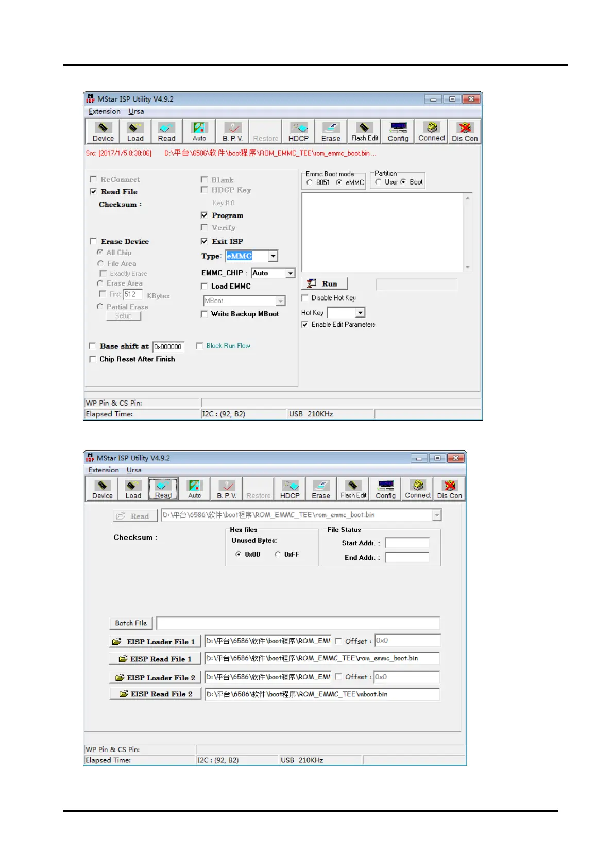Click Auto icon in upper window toolbar

point(199,131)
